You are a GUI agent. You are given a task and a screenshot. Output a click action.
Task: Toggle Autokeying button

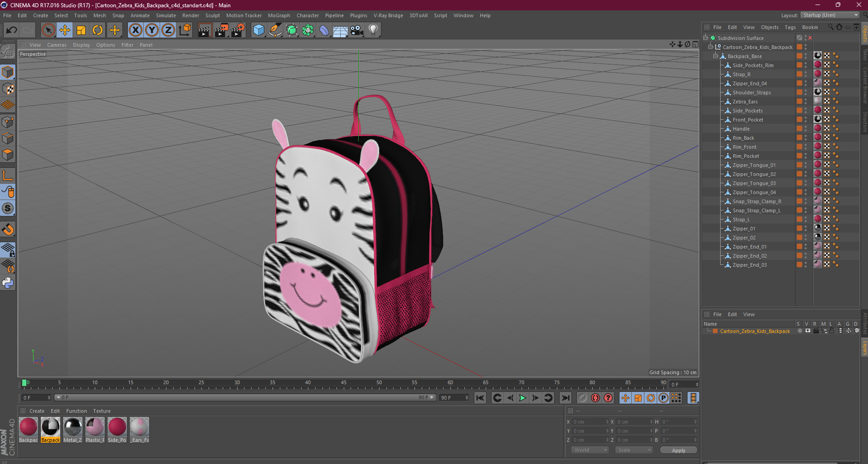click(x=595, y=398)
